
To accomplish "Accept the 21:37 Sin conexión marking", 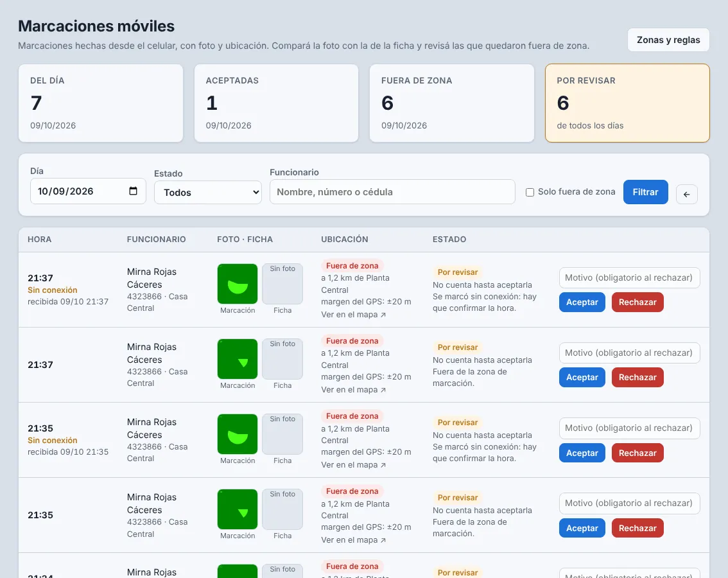I will (x=582, y=302).
